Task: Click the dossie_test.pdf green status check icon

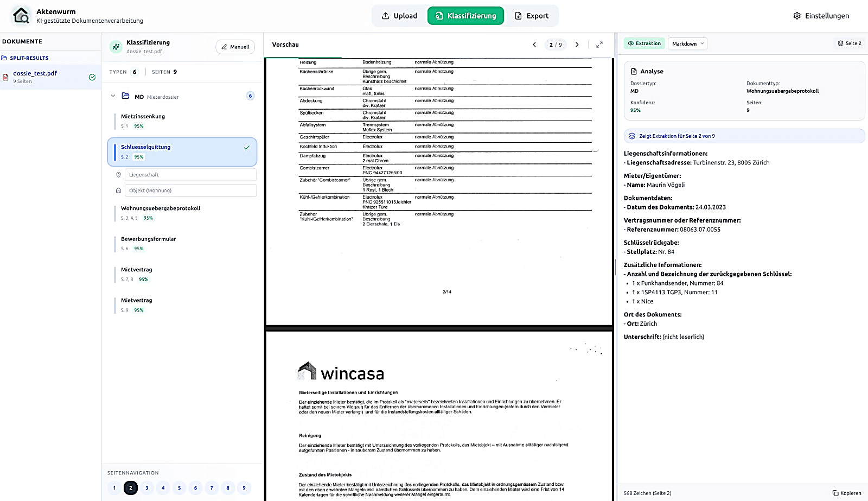Action: pyautogui.click(x=92, y=77)
